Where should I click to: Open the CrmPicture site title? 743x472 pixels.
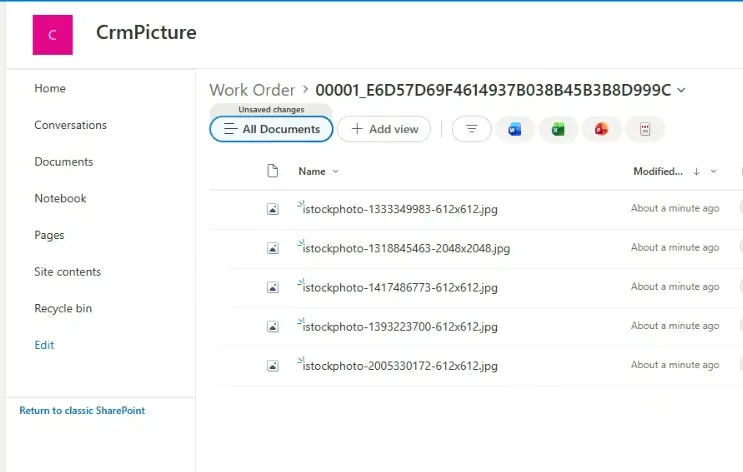pyautogui.click(x=146, y=32)
